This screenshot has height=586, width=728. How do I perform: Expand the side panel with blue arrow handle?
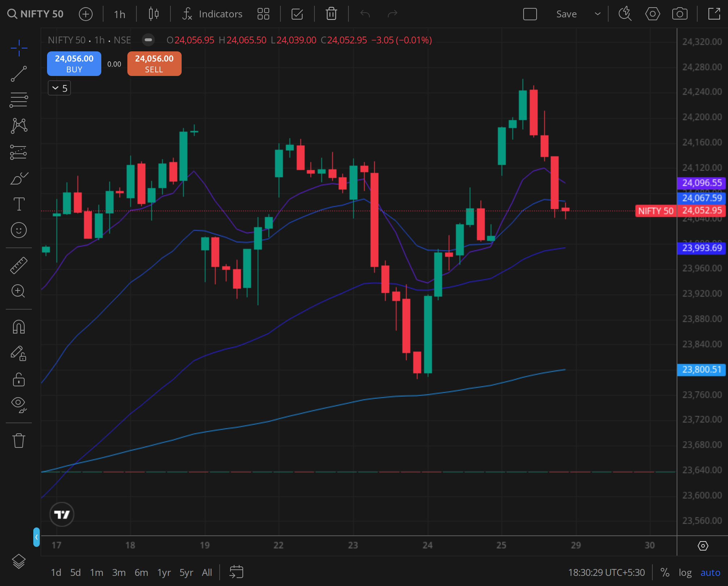pyautogui.click(x=36, y=537)
